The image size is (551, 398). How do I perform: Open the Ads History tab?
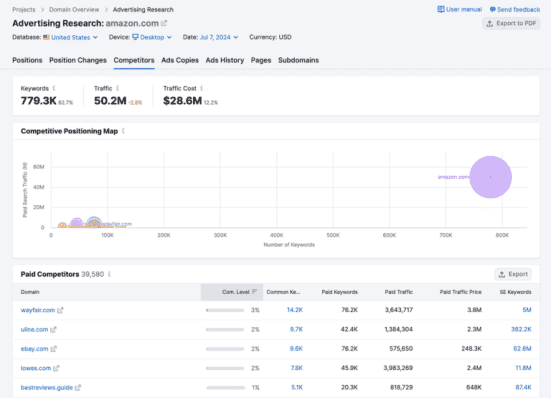coord(225,60)
